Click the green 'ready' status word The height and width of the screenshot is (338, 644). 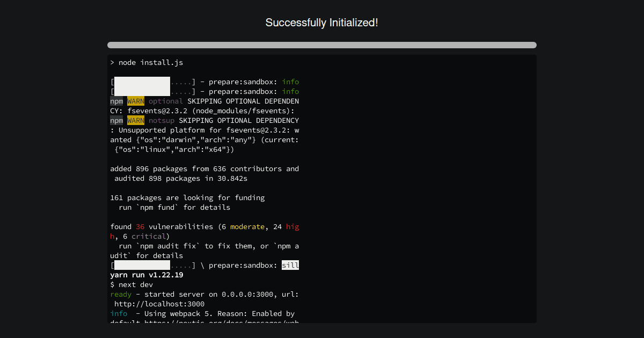click(121, 295)
